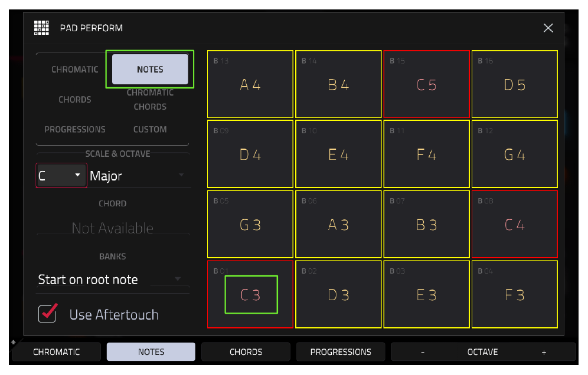Click the Octave label in bottom bar
This screenshot has height=375, width=588.
click(483, 352)
